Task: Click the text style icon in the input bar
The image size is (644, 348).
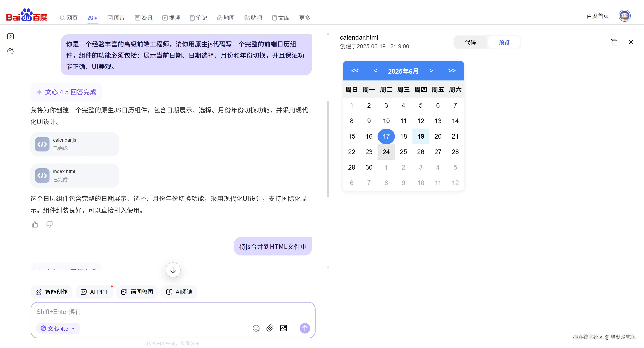Action: pyautogui.click(x=256, y=328)
